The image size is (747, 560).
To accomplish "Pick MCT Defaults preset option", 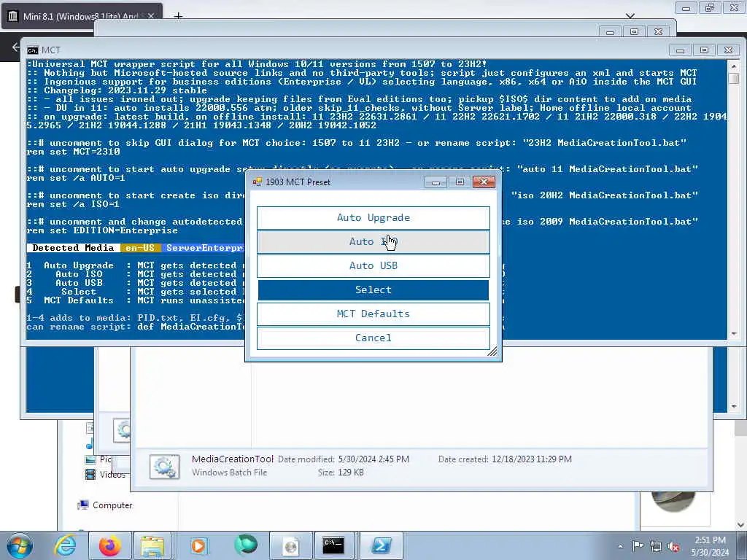I will click(373, 314).
